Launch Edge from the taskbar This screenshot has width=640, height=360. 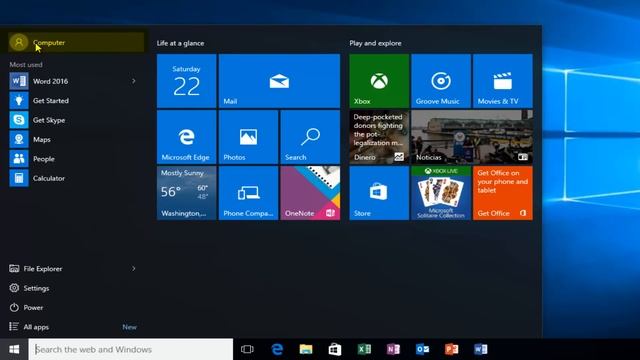tap(277, 349)
